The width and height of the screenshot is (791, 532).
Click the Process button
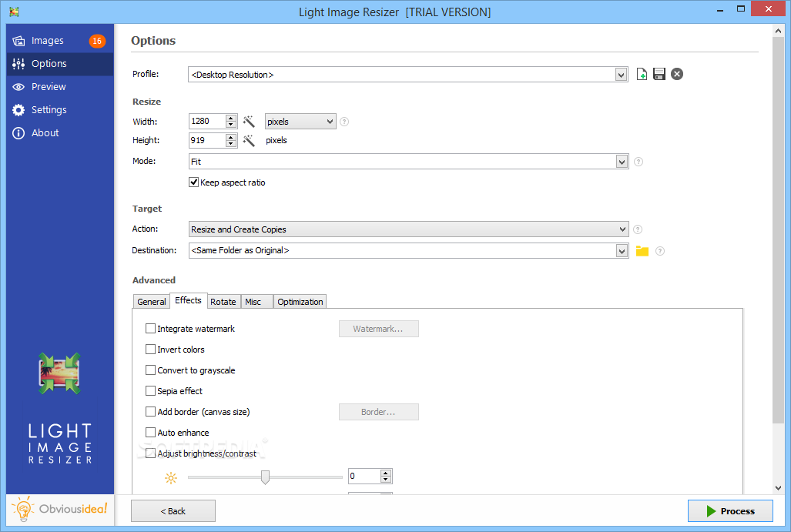pyautogui.click(x=730, y=511)
